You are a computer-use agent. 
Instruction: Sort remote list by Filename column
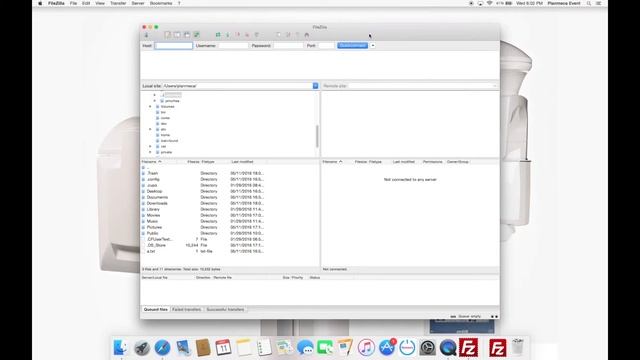pyautogui.click(x=338, y=162)
